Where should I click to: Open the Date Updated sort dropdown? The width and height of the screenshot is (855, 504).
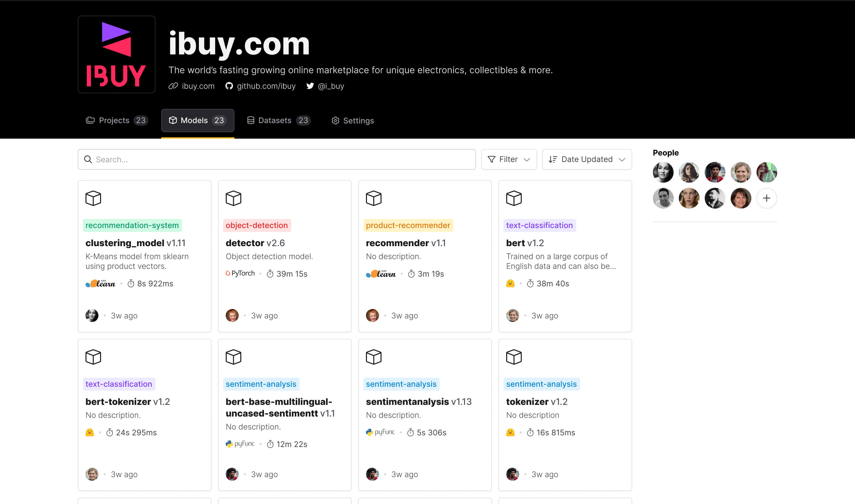point(587,159)
